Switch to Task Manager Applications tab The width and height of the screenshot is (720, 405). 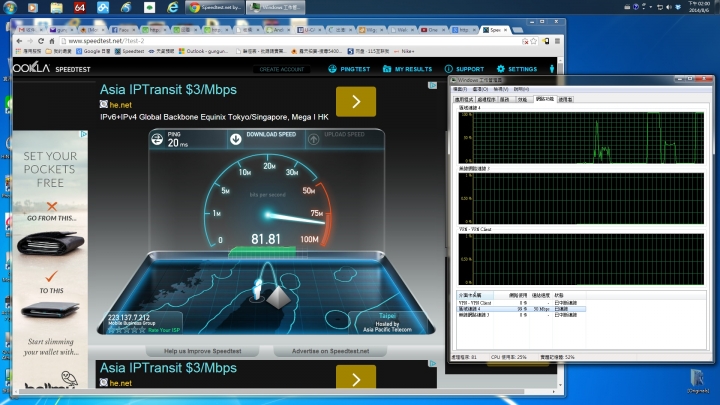coord(464,99)
